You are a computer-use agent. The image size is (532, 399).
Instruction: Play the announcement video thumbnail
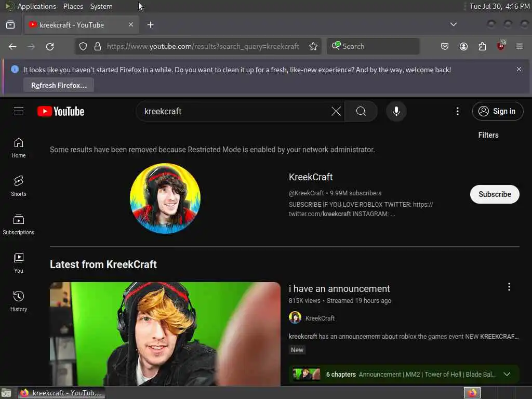click(165, 334)
